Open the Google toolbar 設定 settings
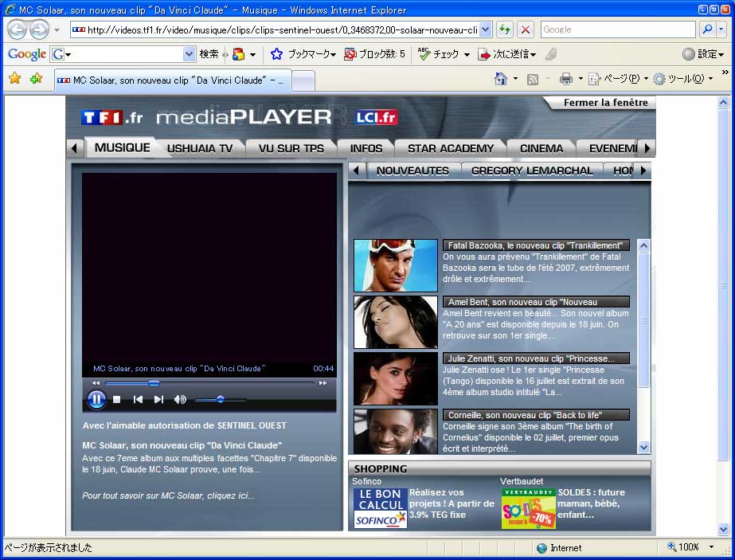This screenshot has width=735, height=560. pyautogui.click(x=703, y=54)
